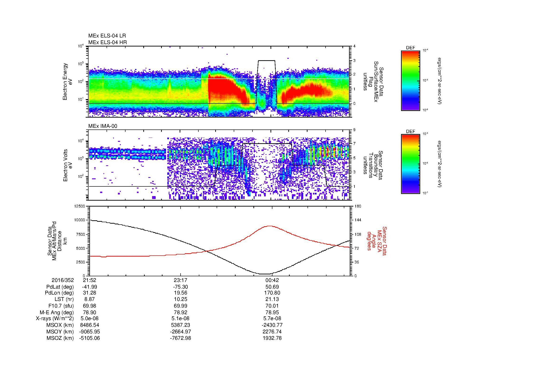This screenshot has width=555, height=392.
Task: Click the date label '2016/352'
Action: [63, 280]
